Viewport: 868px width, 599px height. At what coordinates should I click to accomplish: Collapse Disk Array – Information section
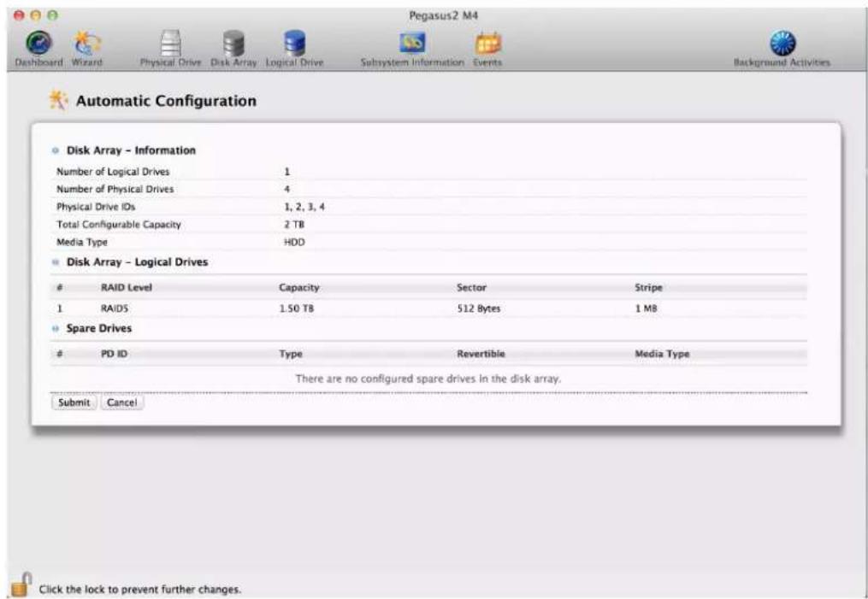pyautogui.click(x=55, y=150)
